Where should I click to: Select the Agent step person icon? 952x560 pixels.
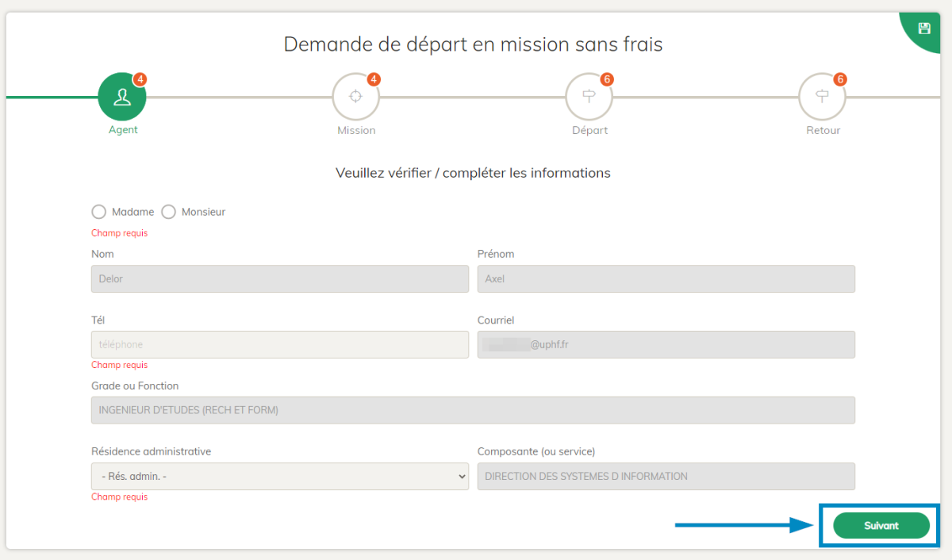click(122, 97)
